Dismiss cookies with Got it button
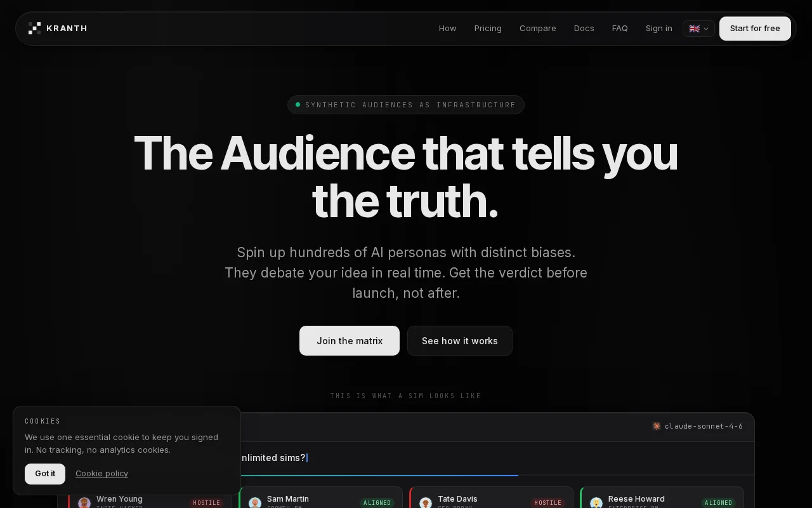812x508 pixels. (45, 474)
